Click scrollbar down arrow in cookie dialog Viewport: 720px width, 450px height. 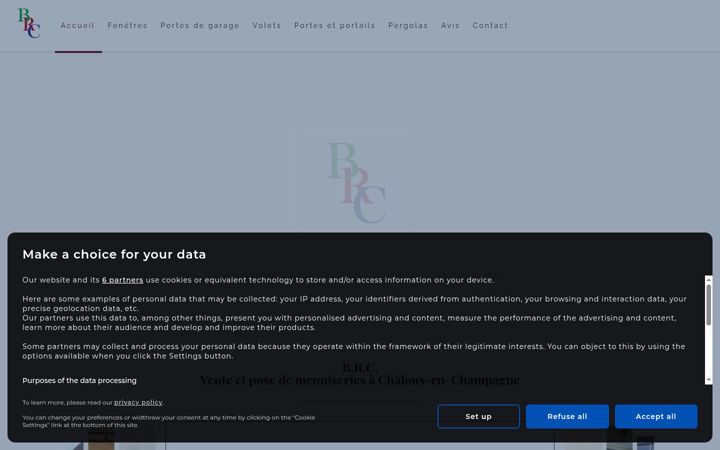709,380
